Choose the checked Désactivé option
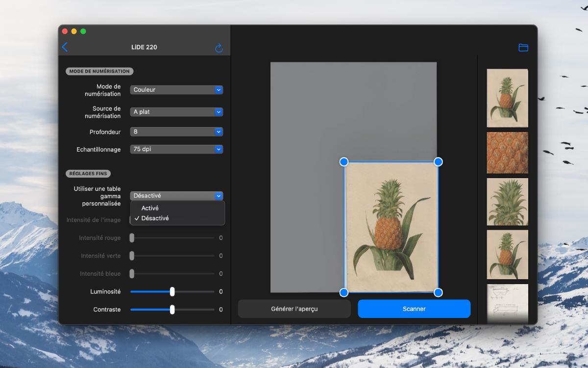 tap(155, 218)
